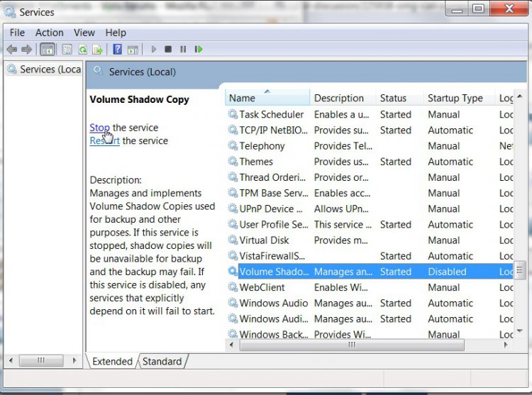532x395 pixels.
Task: Select Services (Local) in the console tree
Action: [45, 69]
